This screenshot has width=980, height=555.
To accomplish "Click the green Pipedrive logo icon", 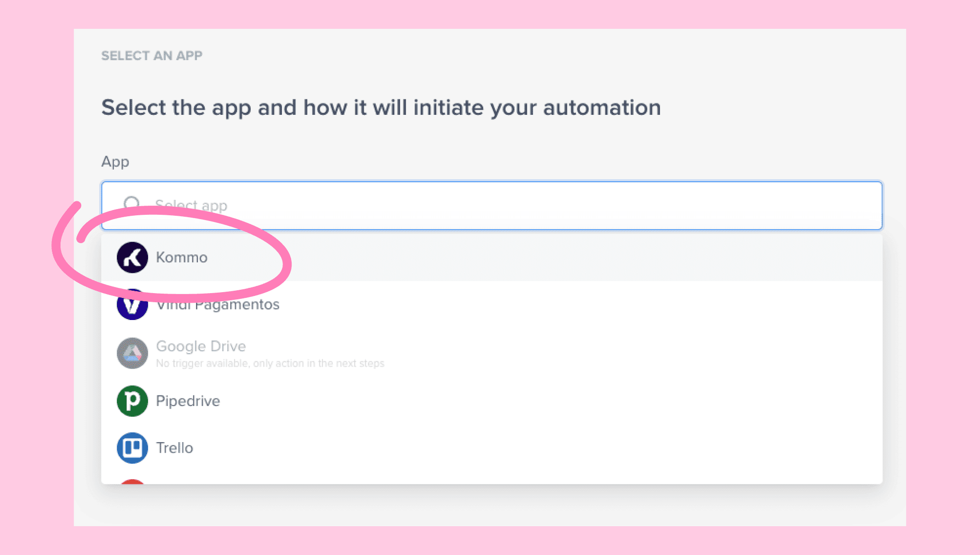I will pos(132,401).
